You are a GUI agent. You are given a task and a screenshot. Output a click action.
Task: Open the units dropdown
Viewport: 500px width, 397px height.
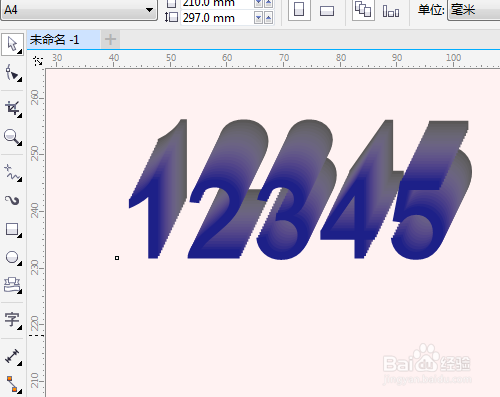click(x=473, y=10)
